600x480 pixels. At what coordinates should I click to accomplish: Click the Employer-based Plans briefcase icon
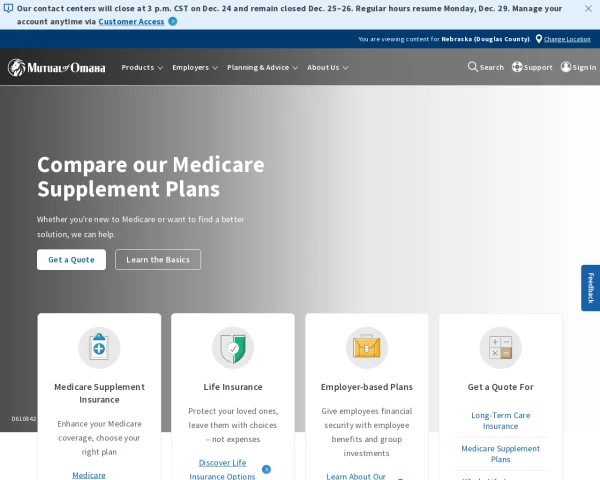point(367,348)
